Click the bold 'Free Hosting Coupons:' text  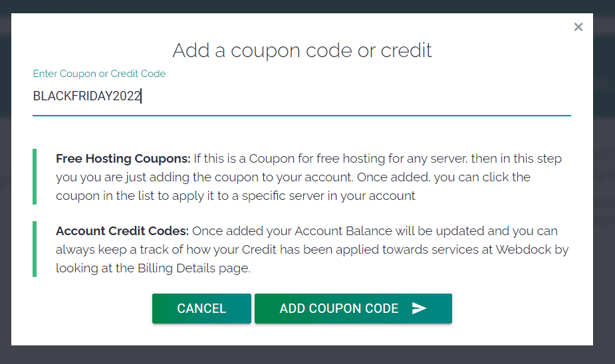[x=123, y=159]
